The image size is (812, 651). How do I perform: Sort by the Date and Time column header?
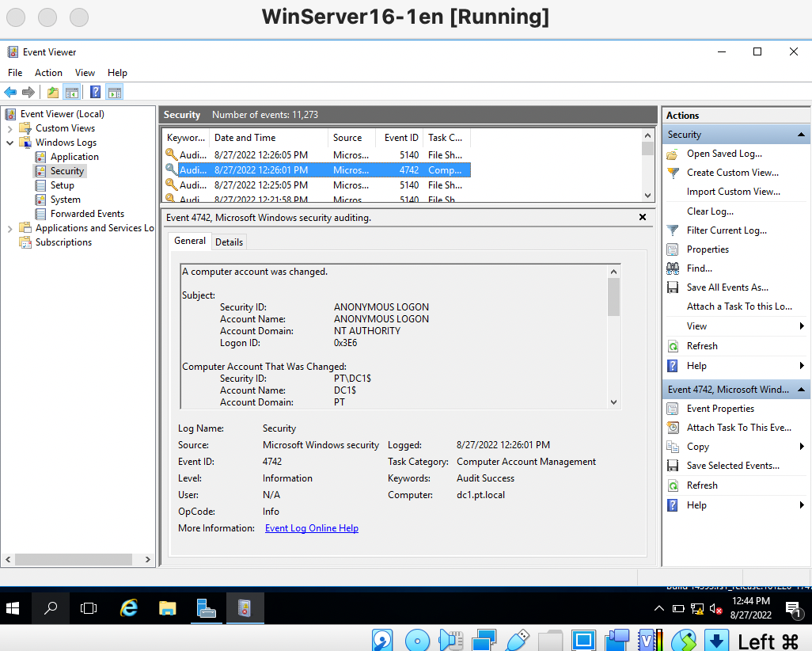pos(269,138)
